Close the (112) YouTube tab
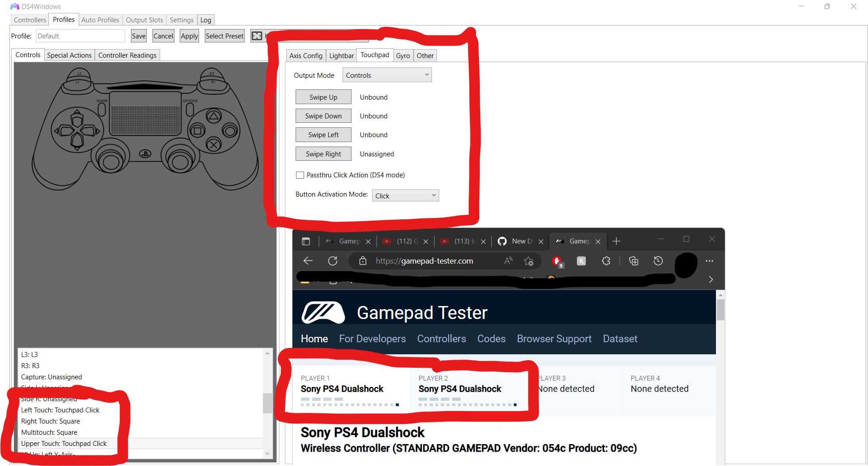The width and height of the screenshot is (868, 466). point(426,242)
